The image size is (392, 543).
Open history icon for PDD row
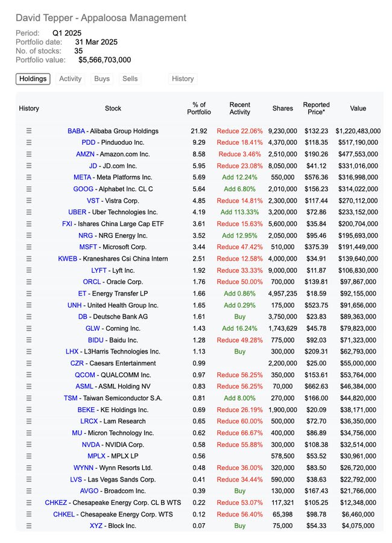pos(29,142)
